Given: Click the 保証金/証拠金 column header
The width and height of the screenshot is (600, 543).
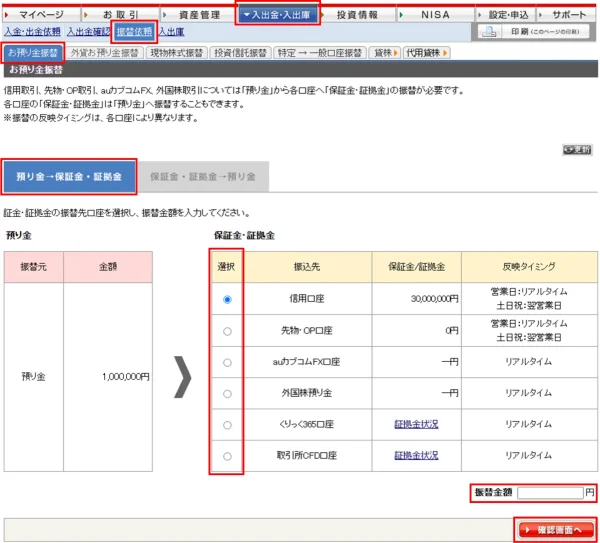Looking at the screenshot, I should [x=416, y=267].
